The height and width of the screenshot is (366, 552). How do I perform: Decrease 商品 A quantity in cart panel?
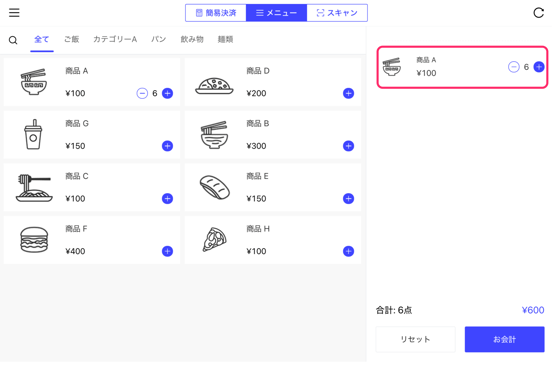pyautogui.click(x=514, y=67)
